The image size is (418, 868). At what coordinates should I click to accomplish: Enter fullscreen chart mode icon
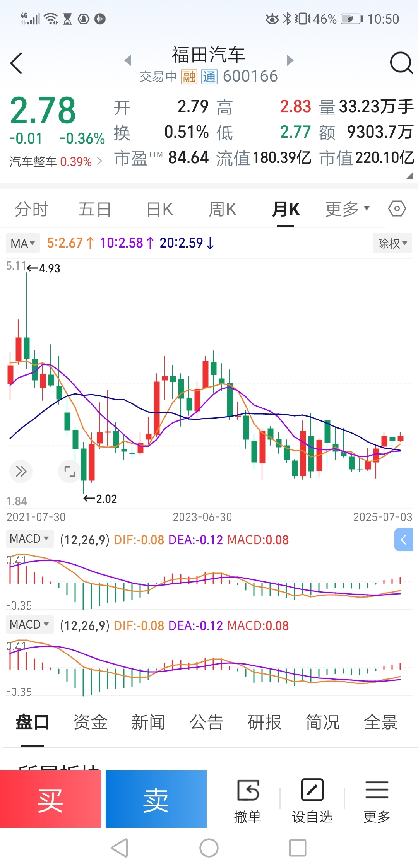pos(69,471)
